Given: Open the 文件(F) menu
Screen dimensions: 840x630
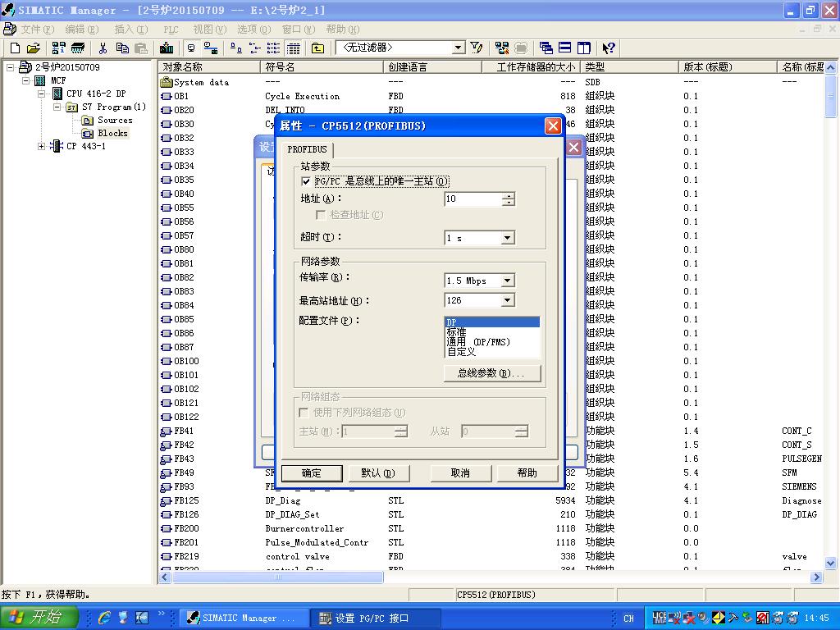Looking at the screenshot, I should [x=38, y=30].
